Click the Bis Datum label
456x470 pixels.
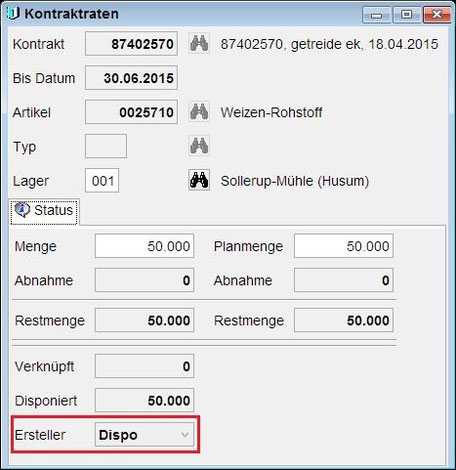click(x=44, y=78)
